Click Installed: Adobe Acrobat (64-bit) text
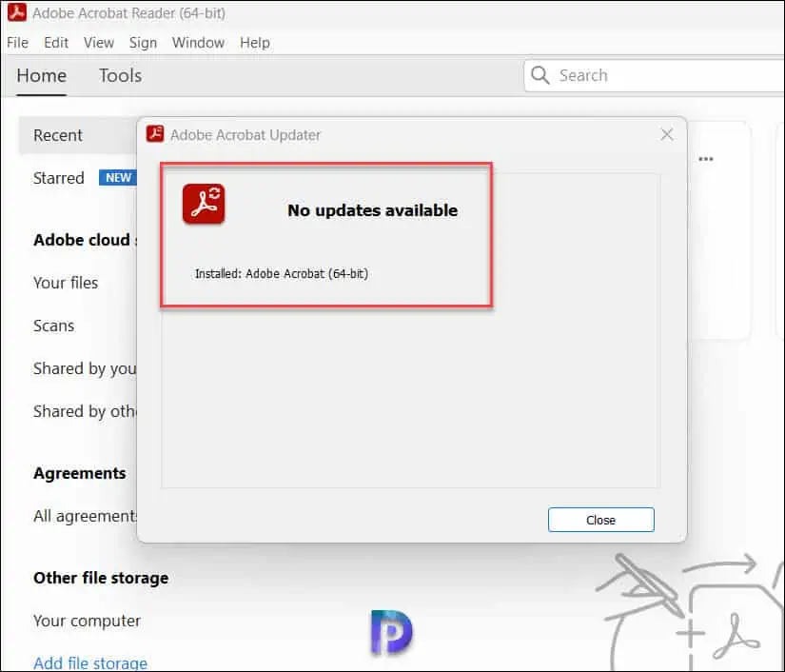The height and width of the screenshot is (672, 785). pos(282,273)
